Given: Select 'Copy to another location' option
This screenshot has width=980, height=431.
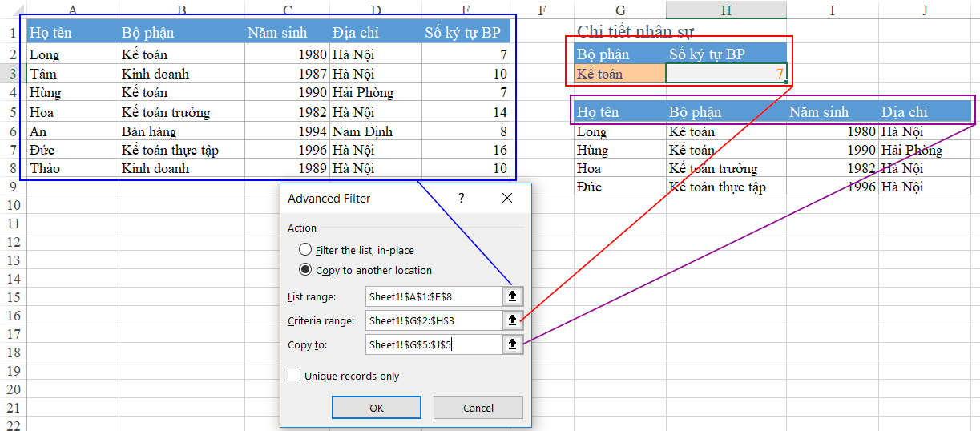Looking at the screenshot, I should coord(305,270).
